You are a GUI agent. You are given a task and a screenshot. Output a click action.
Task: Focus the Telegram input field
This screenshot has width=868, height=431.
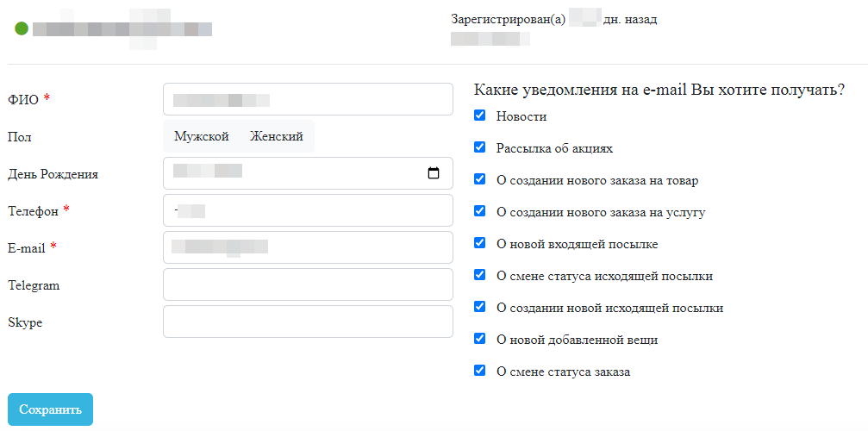pos(307,284)
